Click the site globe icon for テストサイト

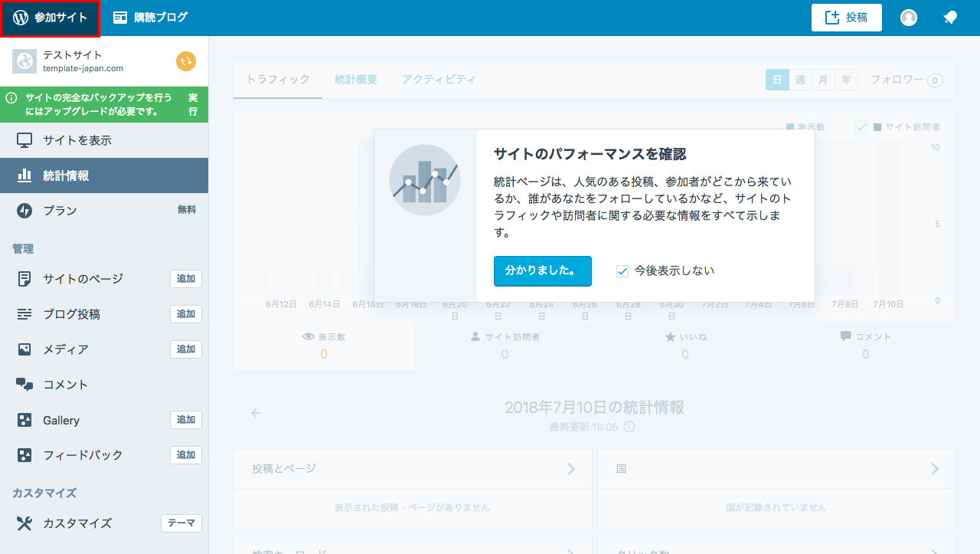click(24, 61)
